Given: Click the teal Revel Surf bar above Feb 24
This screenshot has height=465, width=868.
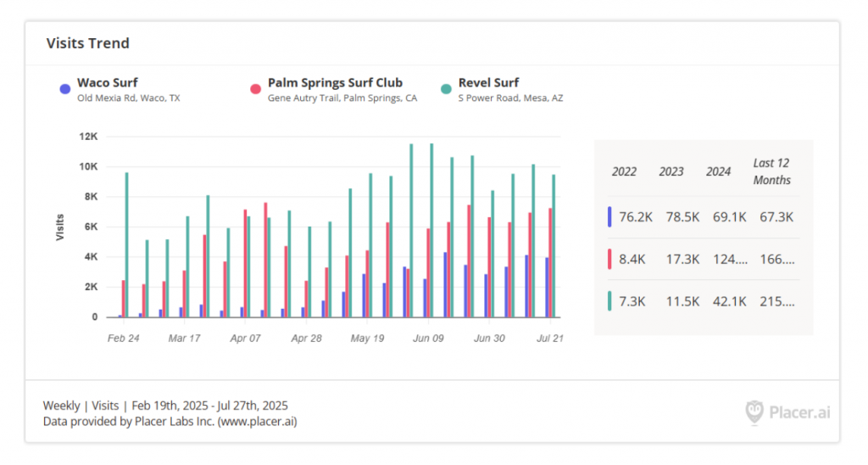Looking at the screenshot, I should [x=127, y=244].
